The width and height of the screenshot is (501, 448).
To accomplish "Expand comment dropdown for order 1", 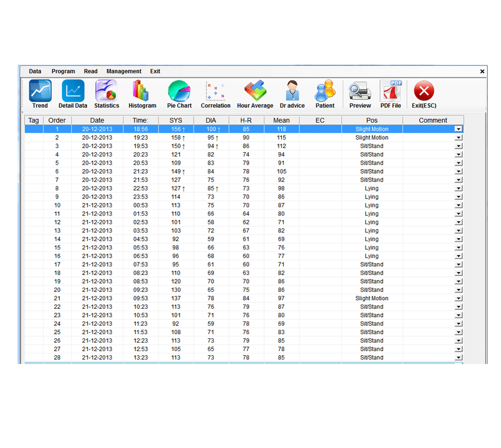I will click(x=458, y=129).
